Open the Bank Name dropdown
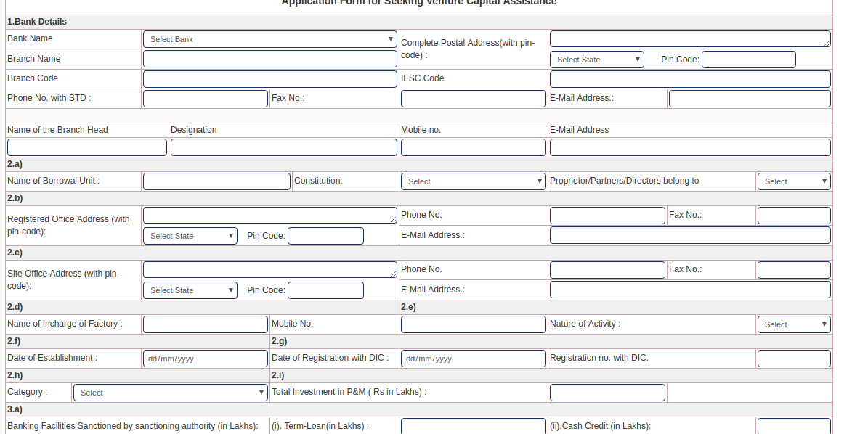Screen dimensions: 868x434 coord(269,39)
